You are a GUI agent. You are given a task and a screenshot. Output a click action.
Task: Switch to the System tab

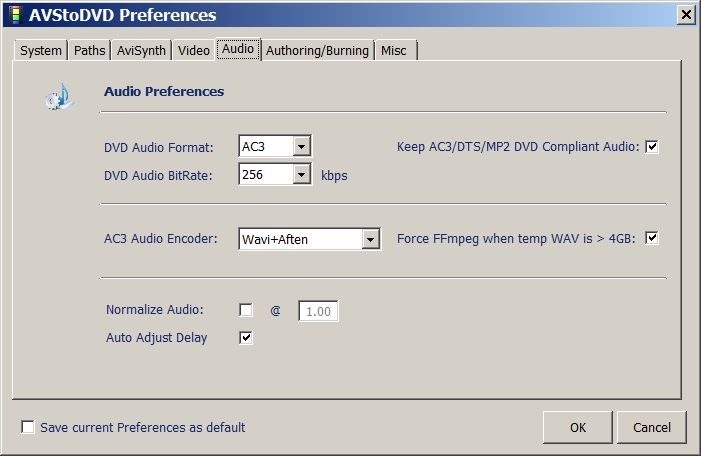pos(41,50)
